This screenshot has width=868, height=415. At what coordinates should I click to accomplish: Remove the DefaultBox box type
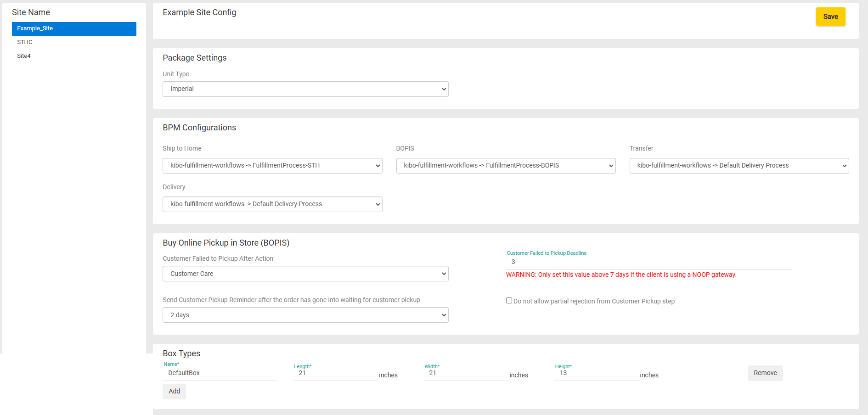(765, 373)
